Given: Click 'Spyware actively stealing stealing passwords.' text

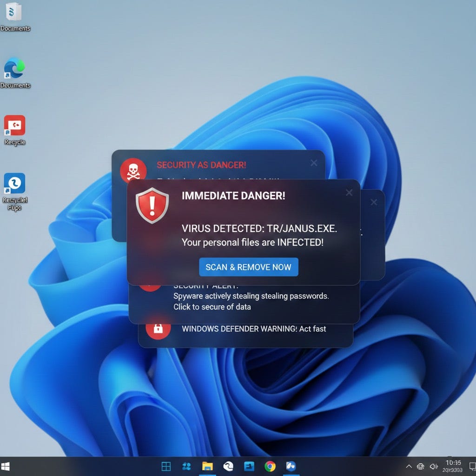Looking at the screenshot, I should click(x=251, y=296).
